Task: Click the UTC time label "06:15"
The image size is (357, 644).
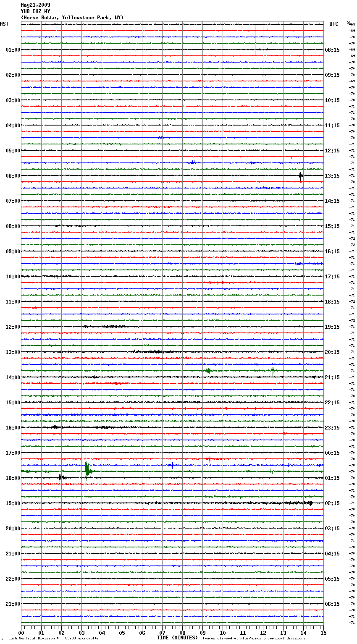Action: tap(332, 604)
